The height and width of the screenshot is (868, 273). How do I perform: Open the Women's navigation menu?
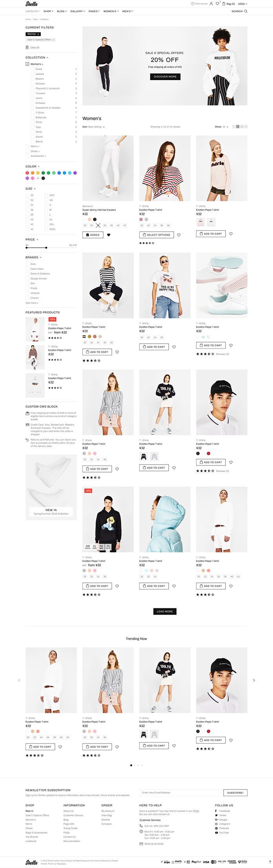pyautogui.click(x=111, y=11)
